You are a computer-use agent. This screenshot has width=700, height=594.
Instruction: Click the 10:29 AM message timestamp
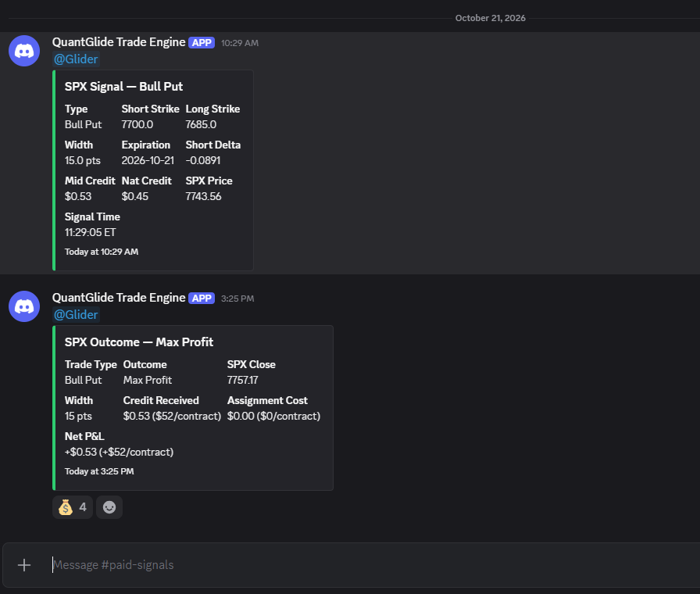click(x=240, y=43)
